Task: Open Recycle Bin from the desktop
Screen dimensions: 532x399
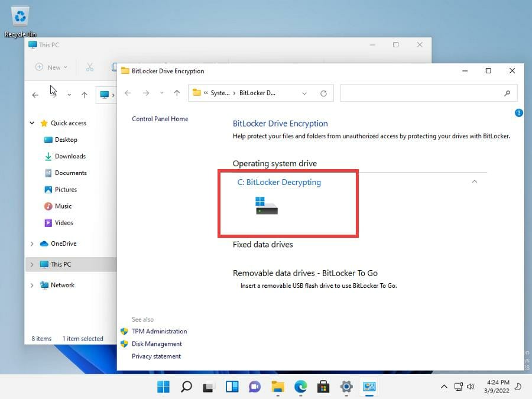Action: click(x=20, y=15)
